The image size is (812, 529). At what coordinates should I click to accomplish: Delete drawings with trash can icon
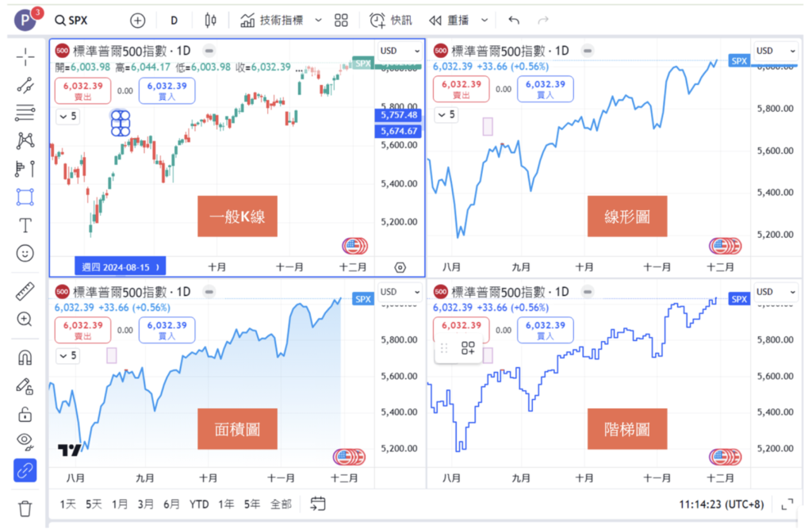[25, 508]
